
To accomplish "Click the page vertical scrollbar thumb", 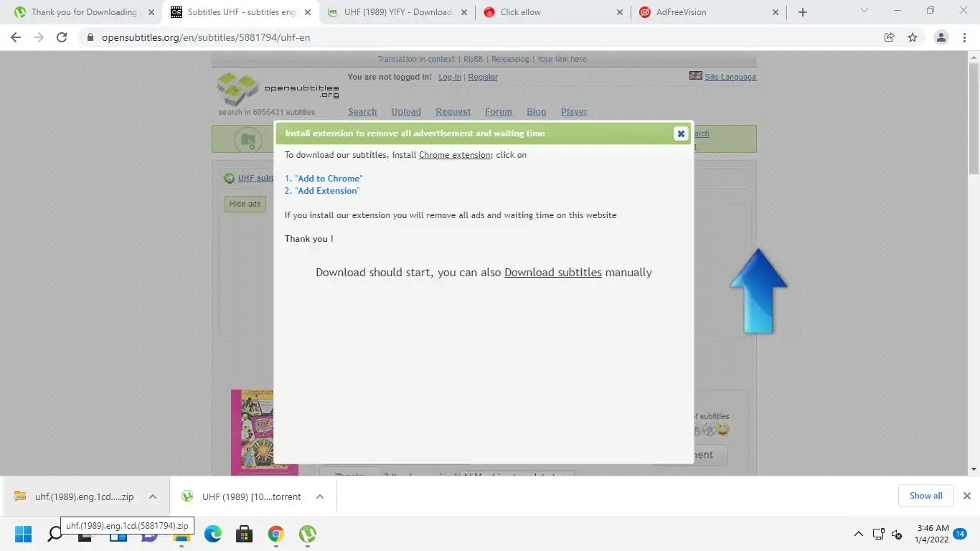I will coord(974,118).
